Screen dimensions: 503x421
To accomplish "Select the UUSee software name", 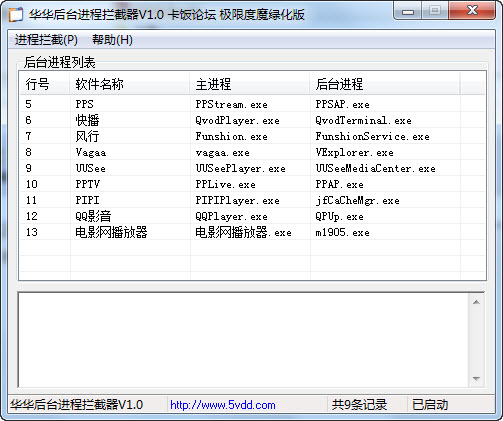I will coord(90,168).
